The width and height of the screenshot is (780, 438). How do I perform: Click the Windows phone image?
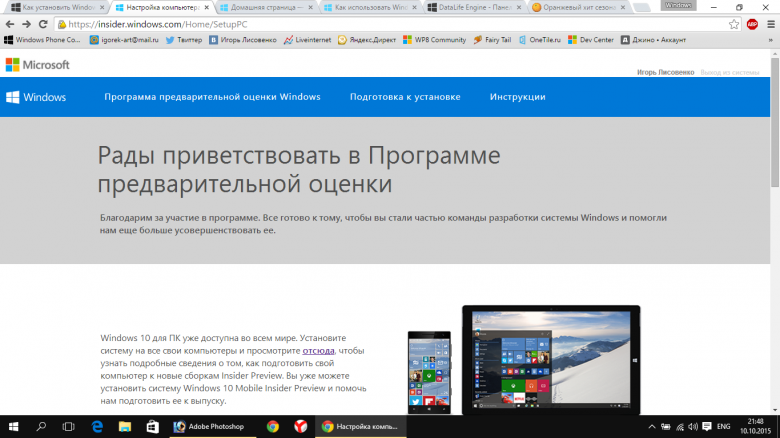429,372
